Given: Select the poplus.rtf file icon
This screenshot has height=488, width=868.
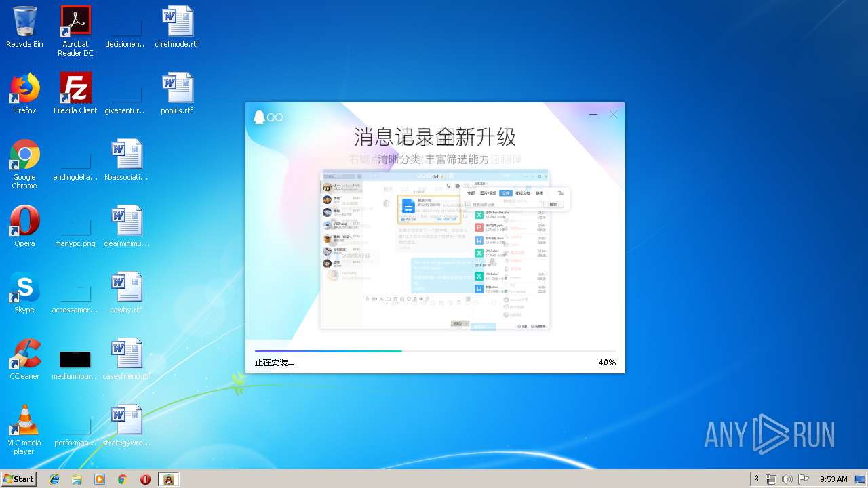Looking at the screenshot, I should click(177, 94).
